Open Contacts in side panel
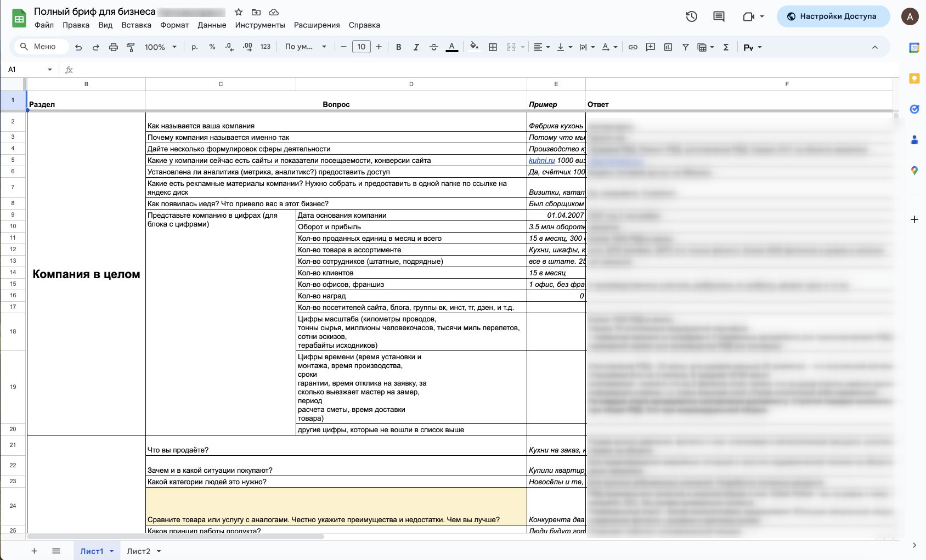926x560 pixels. coord(914,140)
